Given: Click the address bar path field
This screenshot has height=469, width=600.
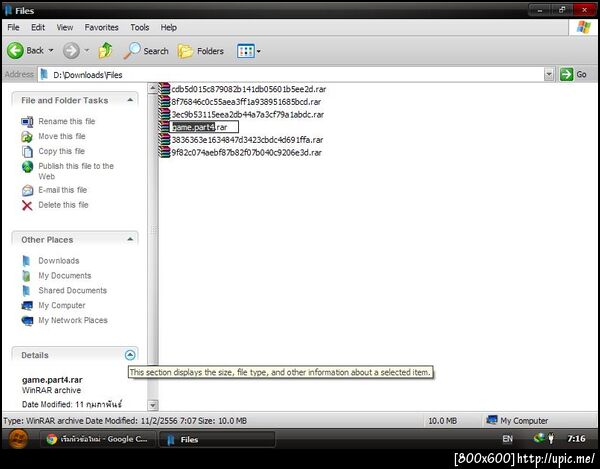Looking at the screenshot, I should coord(291,75).
